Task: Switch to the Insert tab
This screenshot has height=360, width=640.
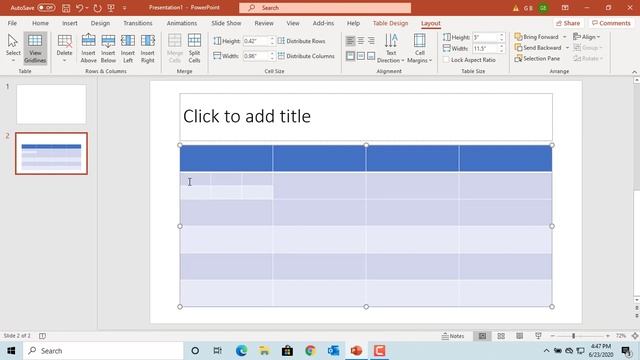Action: pyautogui.click(x=70, y=23)
